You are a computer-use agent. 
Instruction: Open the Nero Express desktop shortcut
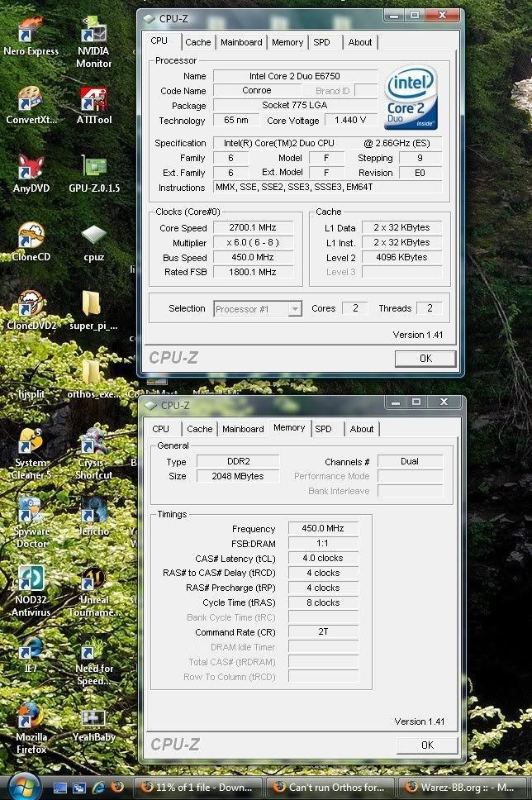tap(31, 36)
